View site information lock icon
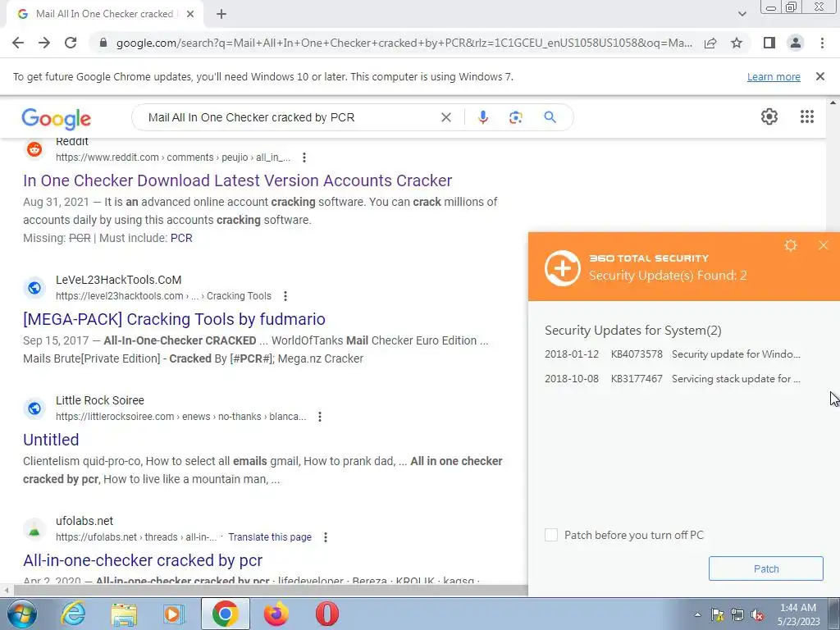This screenshot has width=840, height=630. (x=103, y=43)
